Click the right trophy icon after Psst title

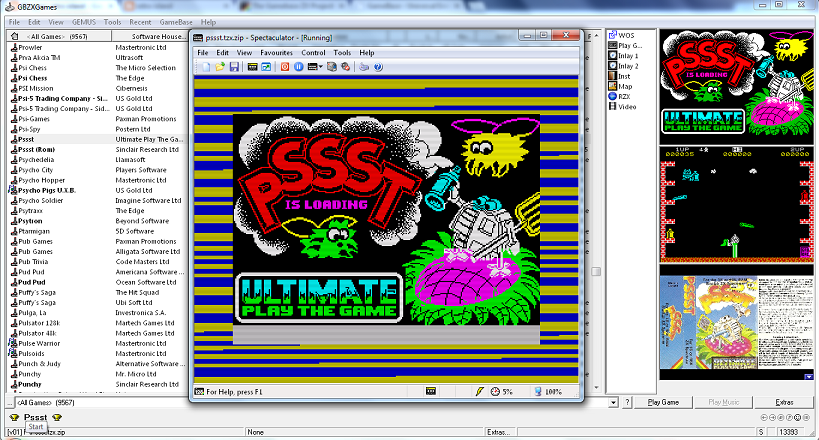[x=57, y=418]
